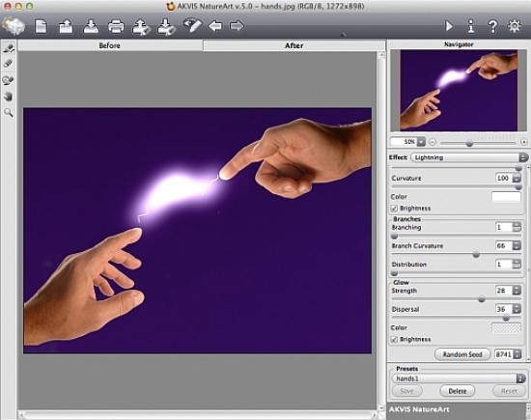Click the 8741 seed value field
531x420 pixels.
pyautogui.click(x=504, y=354)
